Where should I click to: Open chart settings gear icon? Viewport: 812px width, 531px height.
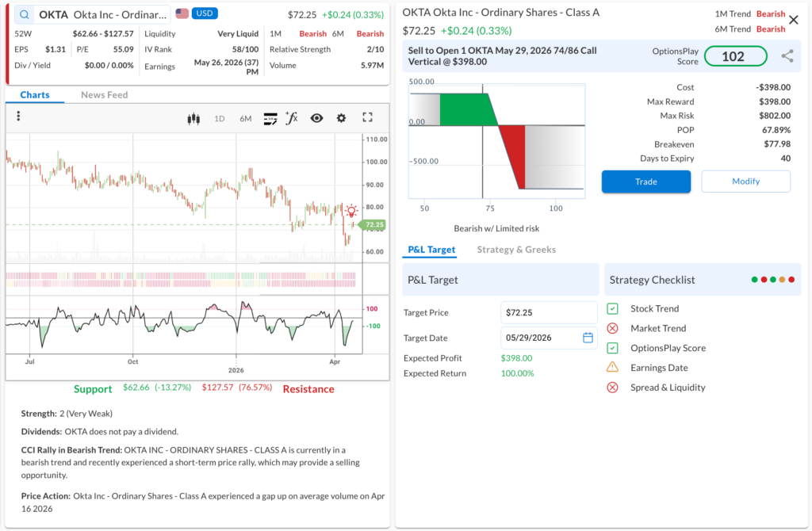pyautogui.click(x=341, y=118)
